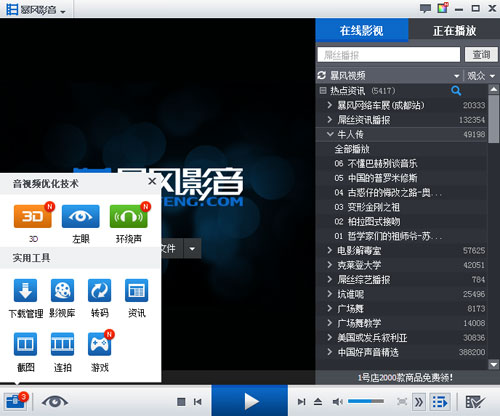Screen dimensions: 500x416
Task: Adjust the volume slider
Action: [x=366, y=401]
